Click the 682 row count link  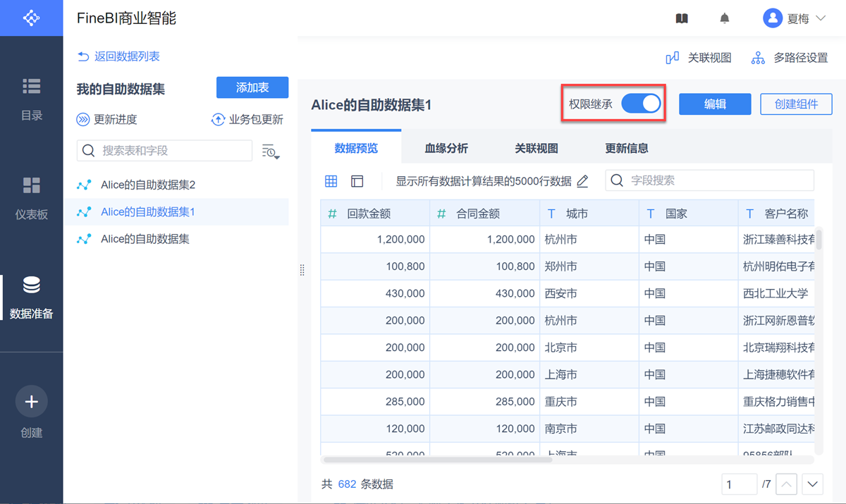tap(347, 484)
